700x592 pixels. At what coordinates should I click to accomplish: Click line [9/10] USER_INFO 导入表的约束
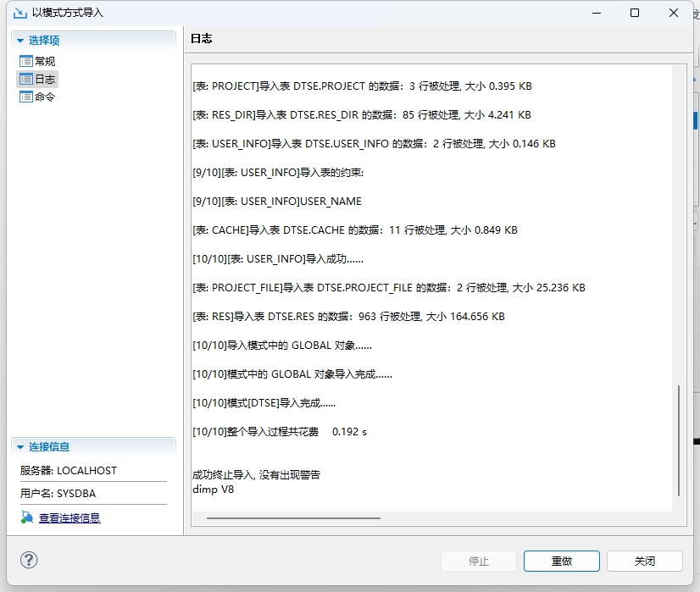(x=278, y=173)
